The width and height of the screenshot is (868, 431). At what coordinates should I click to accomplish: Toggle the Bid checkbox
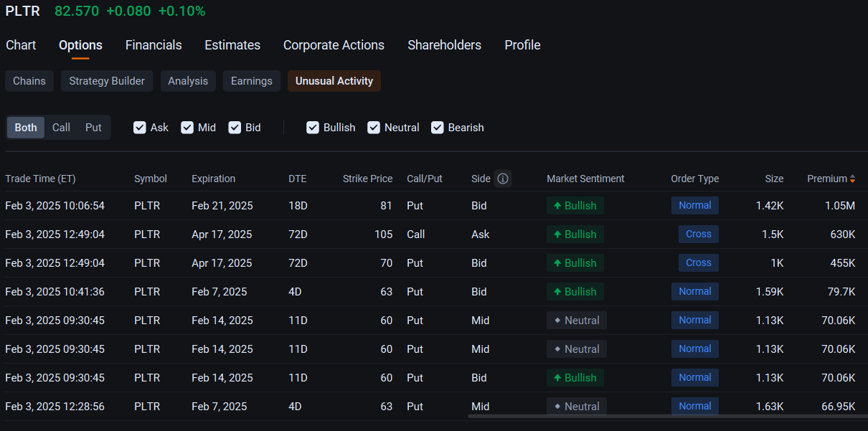235,128
